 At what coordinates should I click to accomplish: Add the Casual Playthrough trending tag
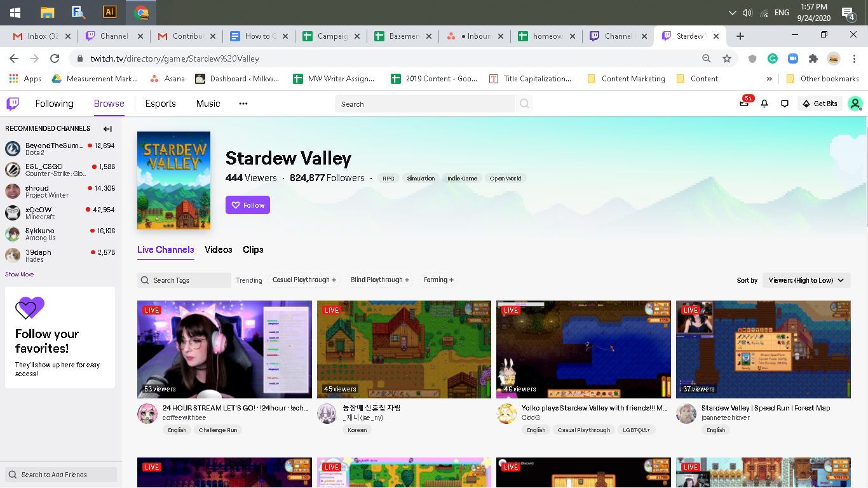304,280
